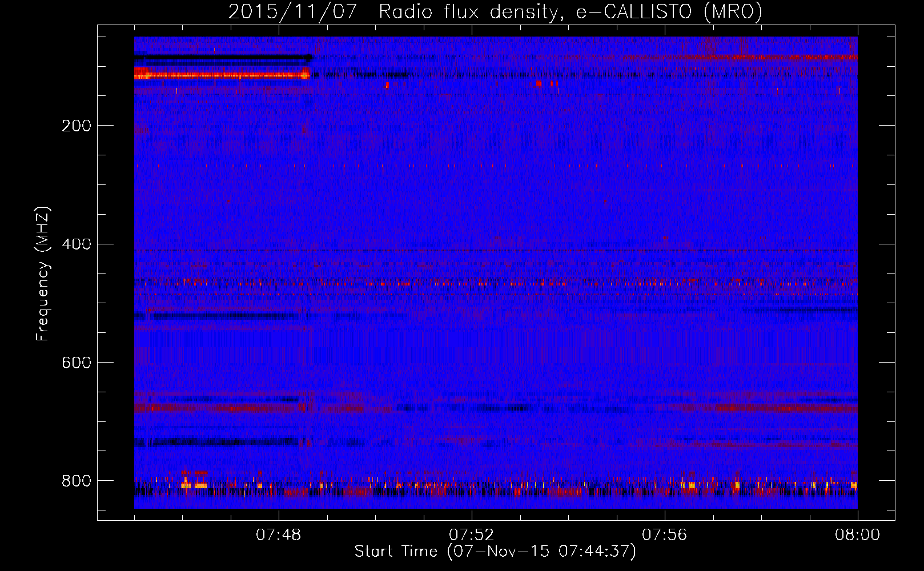This screenshot has width=924, height=571.
Task: Click the 07:52 time tick label
Action: pos(472,535)
